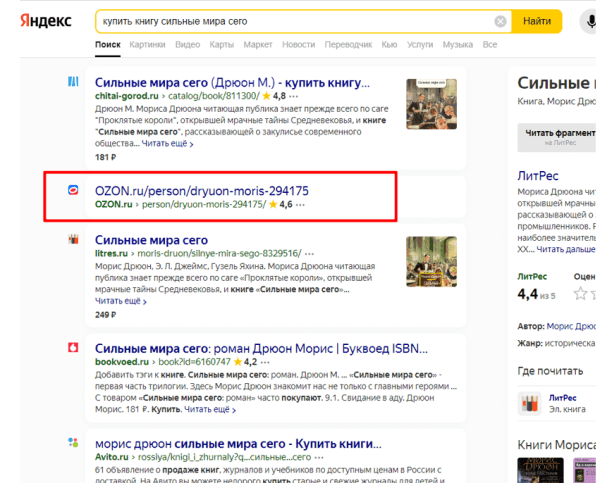The width and height of the screenshot is (600, 483).
Task: Select the Поиск tab
Action: click(108, 45)
